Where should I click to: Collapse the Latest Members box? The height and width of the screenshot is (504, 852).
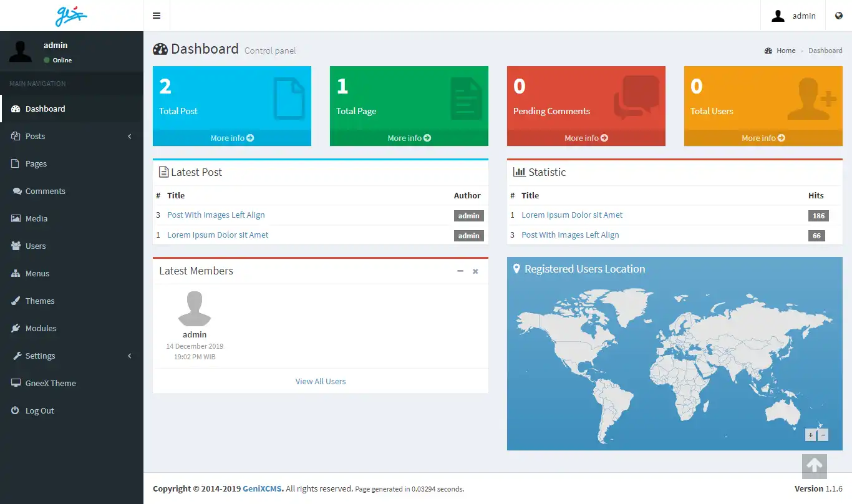tap(460, 271)
